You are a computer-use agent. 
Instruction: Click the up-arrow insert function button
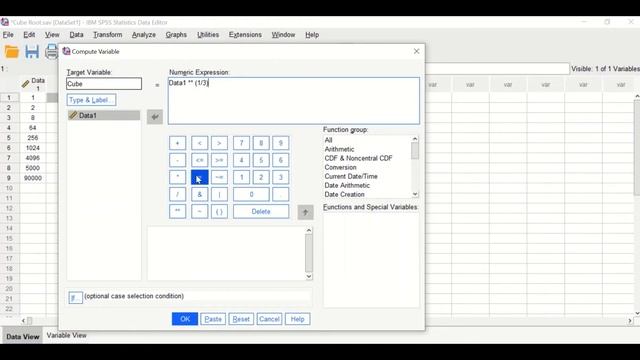click(305, 212)
